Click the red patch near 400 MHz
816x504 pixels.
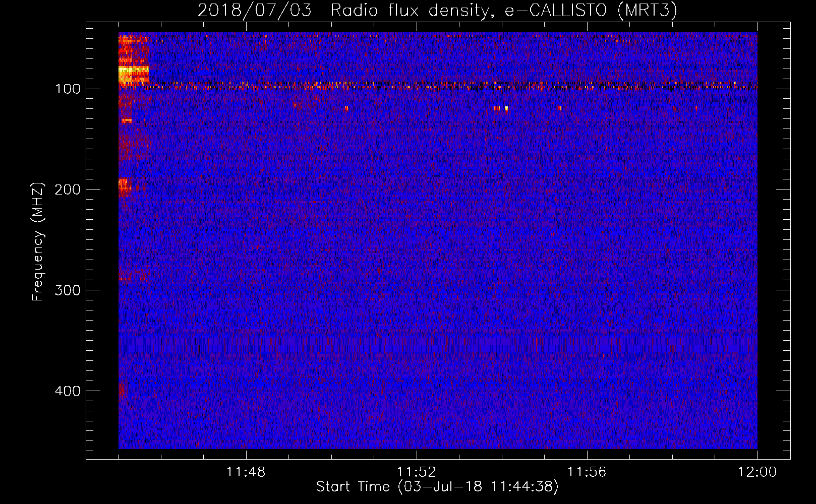[x=122, y=391]
